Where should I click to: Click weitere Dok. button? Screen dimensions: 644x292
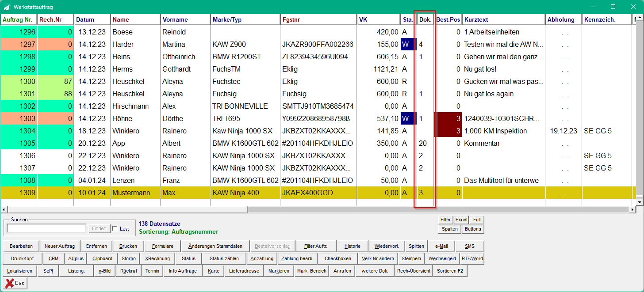click(375, 271)
